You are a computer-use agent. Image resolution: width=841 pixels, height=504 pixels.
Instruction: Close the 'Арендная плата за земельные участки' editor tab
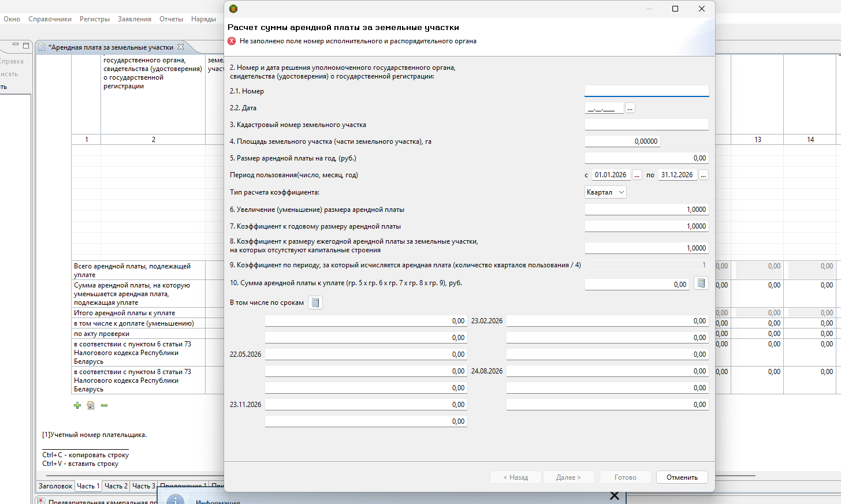(x=181, y=47)
